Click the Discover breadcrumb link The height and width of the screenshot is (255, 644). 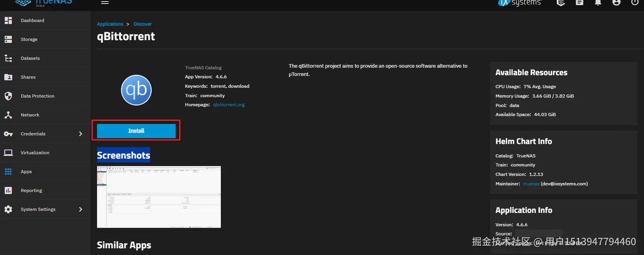click(143, 24)
